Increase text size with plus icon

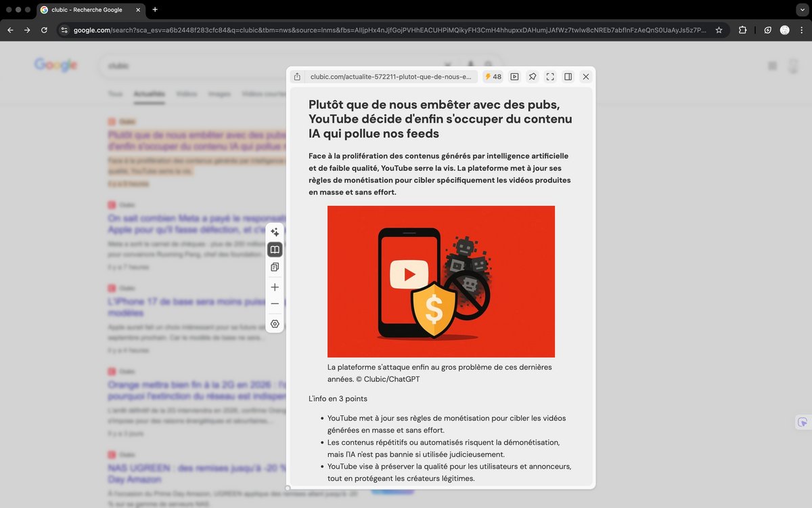coord(275,287)
